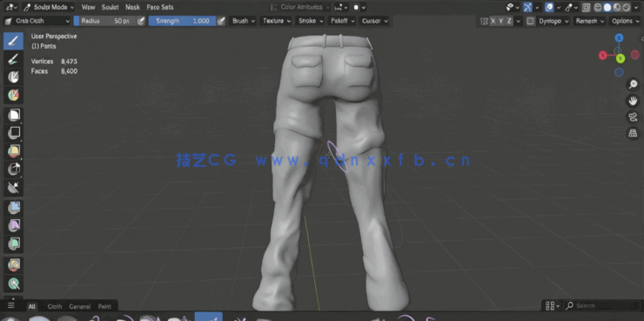Switch to material preview shading

click(x=617, y=7)
